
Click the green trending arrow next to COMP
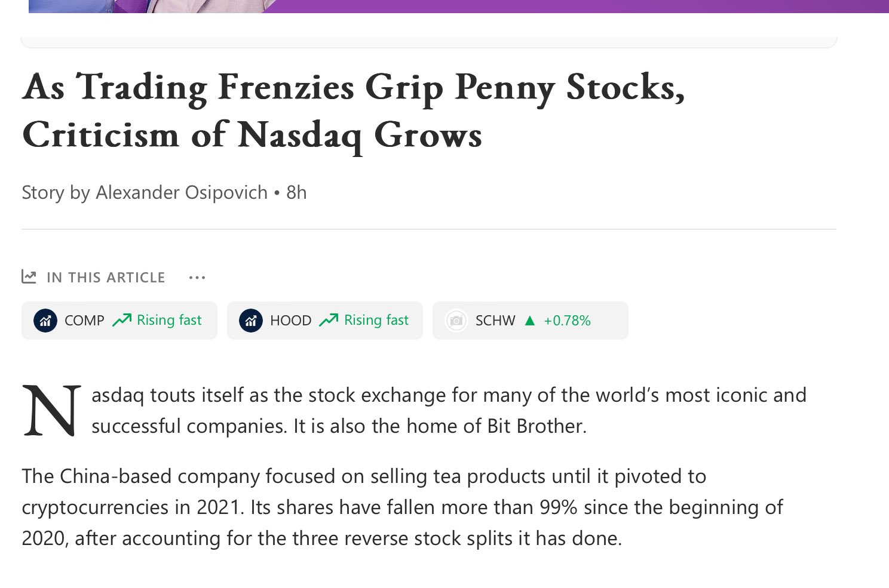click(122, 320)
